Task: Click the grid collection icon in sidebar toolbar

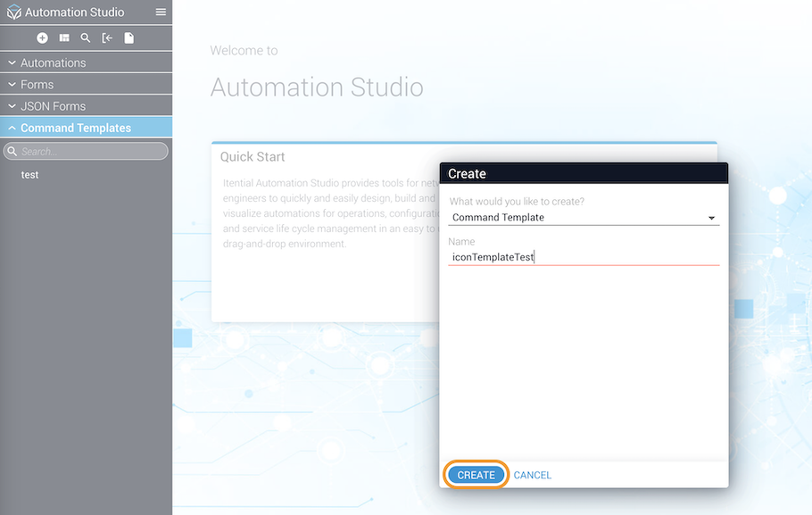Action: tap(64, 37)
